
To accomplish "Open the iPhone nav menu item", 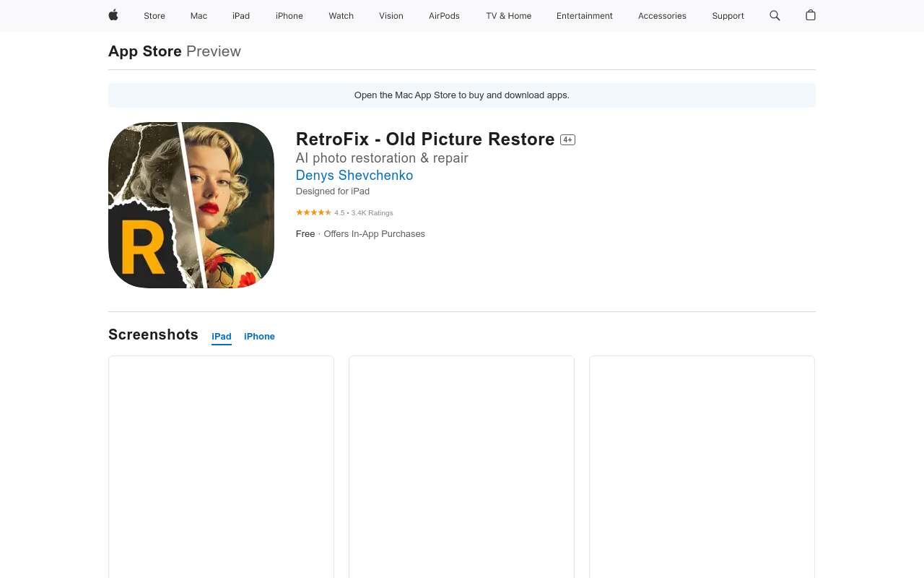I will pyautogui.click(x=289, y=16).
